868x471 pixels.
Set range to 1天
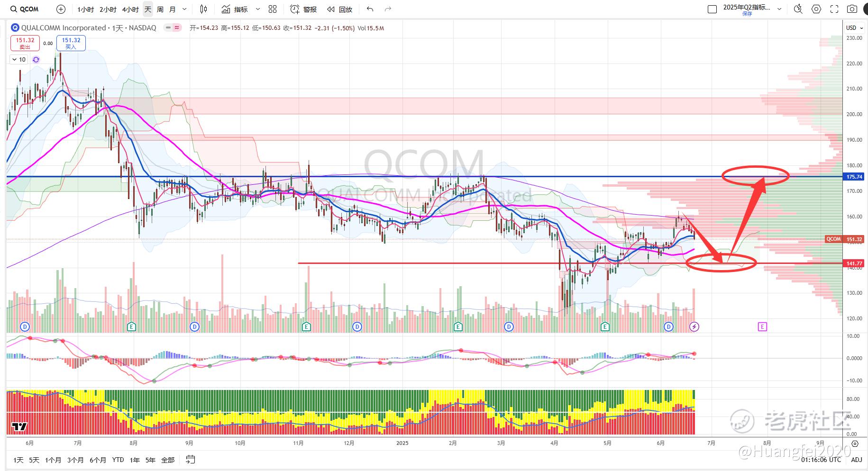point(18,460)
